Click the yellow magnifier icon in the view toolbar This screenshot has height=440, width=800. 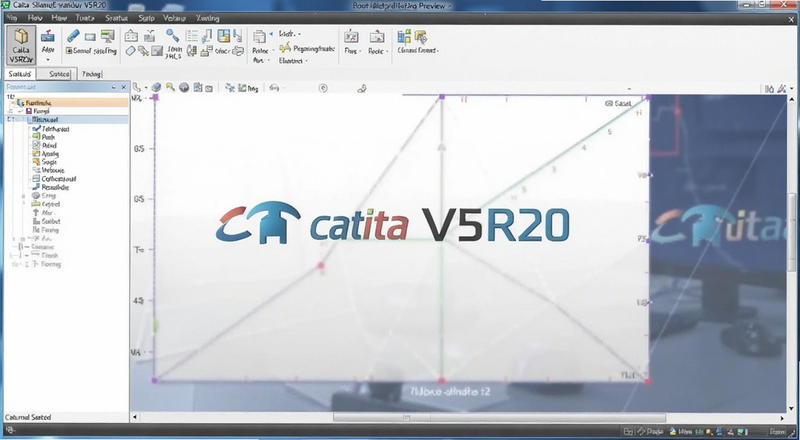tap(170, 87)
